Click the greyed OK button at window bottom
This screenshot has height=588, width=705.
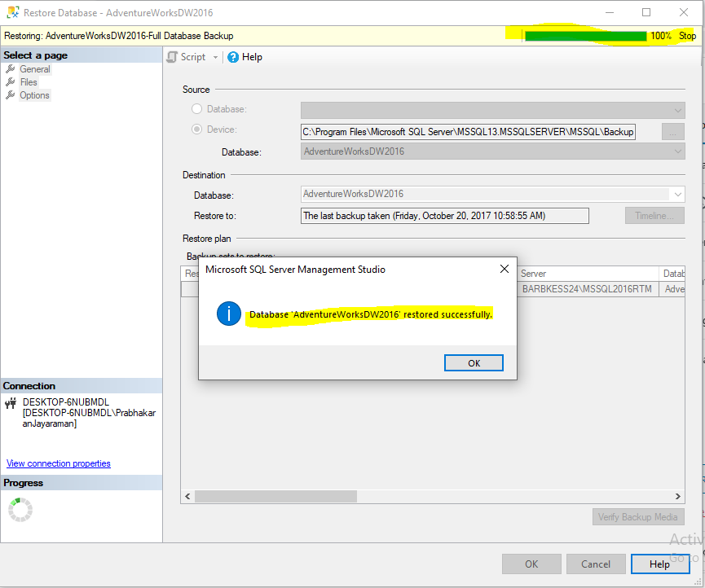531,564
